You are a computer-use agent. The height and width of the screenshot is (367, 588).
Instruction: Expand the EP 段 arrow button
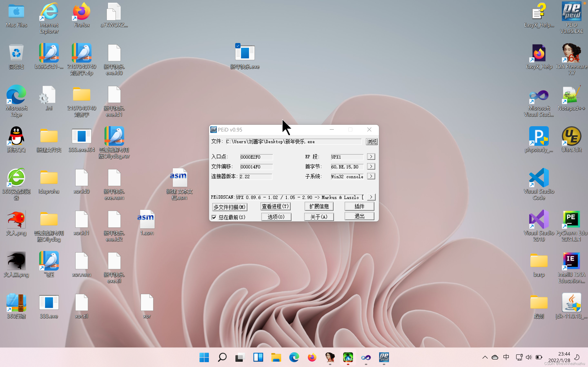pos(371,157)
